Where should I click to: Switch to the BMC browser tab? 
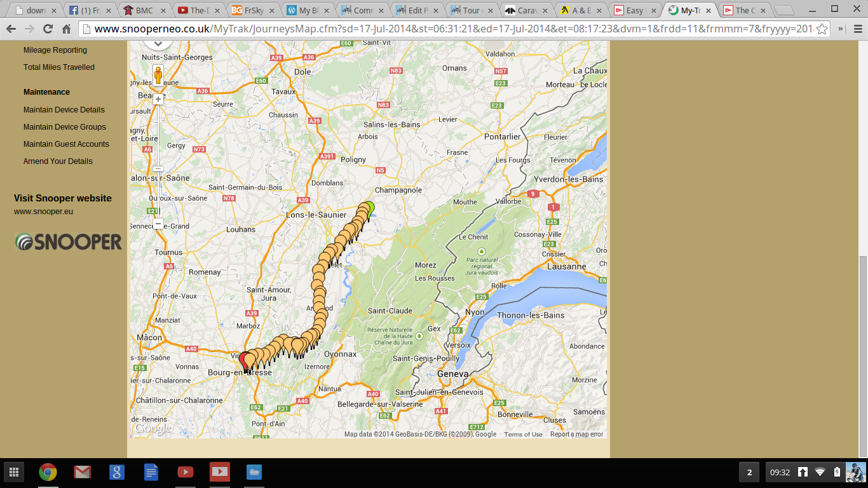click(x=144, y=10)
